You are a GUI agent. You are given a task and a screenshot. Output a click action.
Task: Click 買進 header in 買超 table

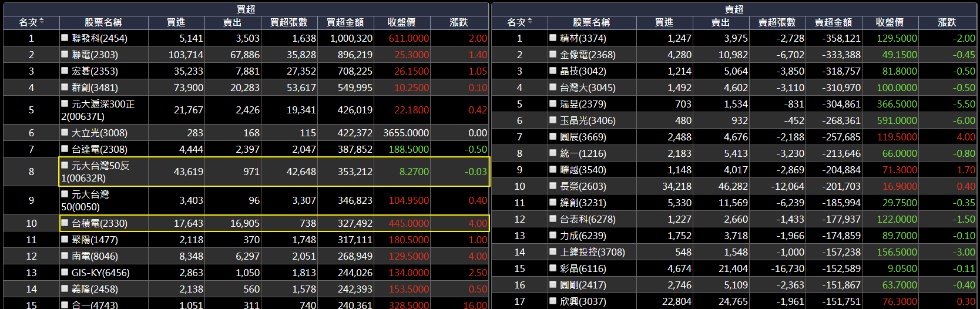coord(176,22)
